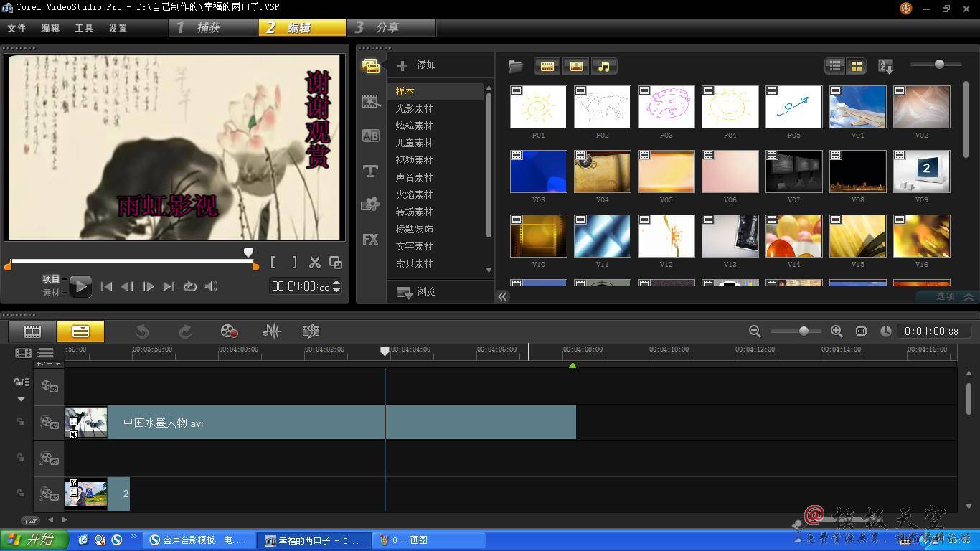Toggle photo filter in library
Viewport: 980px width, 551px height.
coord(575,66)
